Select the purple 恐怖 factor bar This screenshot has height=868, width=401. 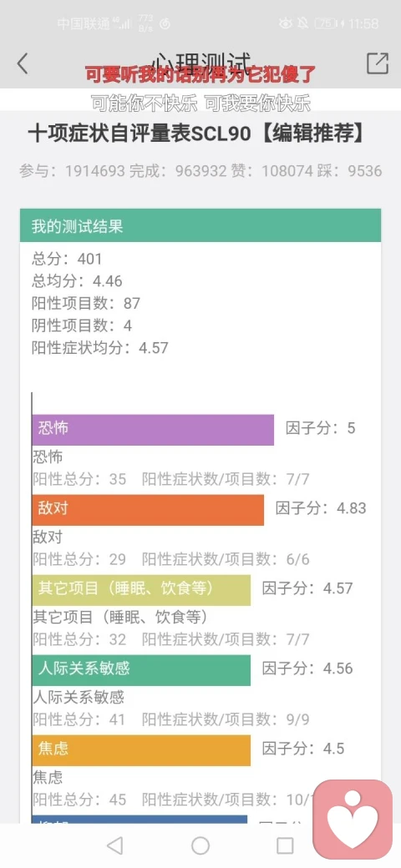coord(153,430)
